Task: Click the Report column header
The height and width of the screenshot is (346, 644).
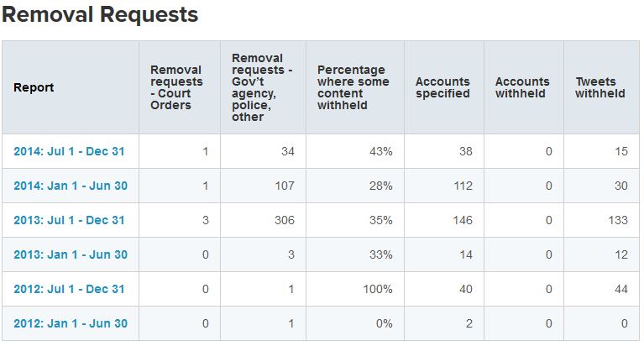Action: [x=33, y=87]
